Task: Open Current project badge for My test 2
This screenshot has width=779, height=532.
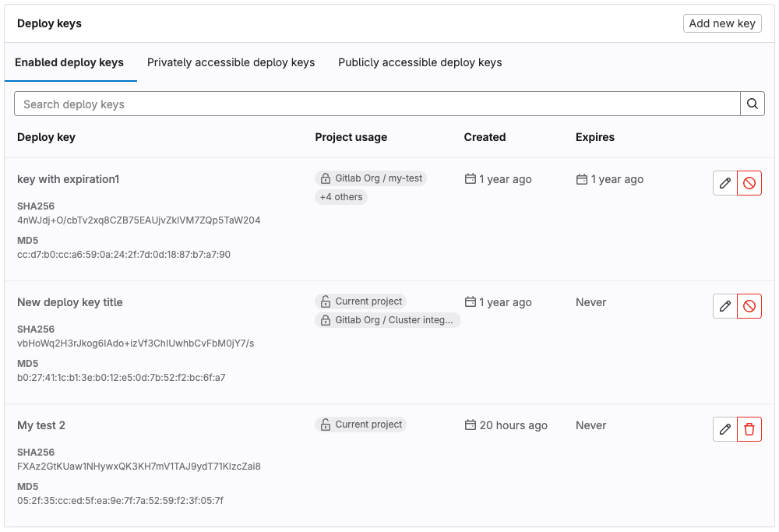Action: pos(361,425)
